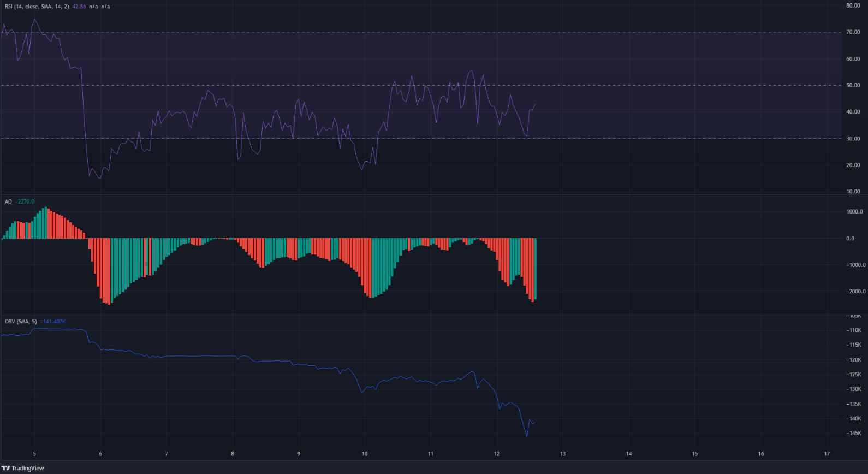Image resolution: width=868 pixels, height=474 pixels.
Task: Click the −120K label on OBV scale
Action: pyautogui.click(x=853, y=360)
